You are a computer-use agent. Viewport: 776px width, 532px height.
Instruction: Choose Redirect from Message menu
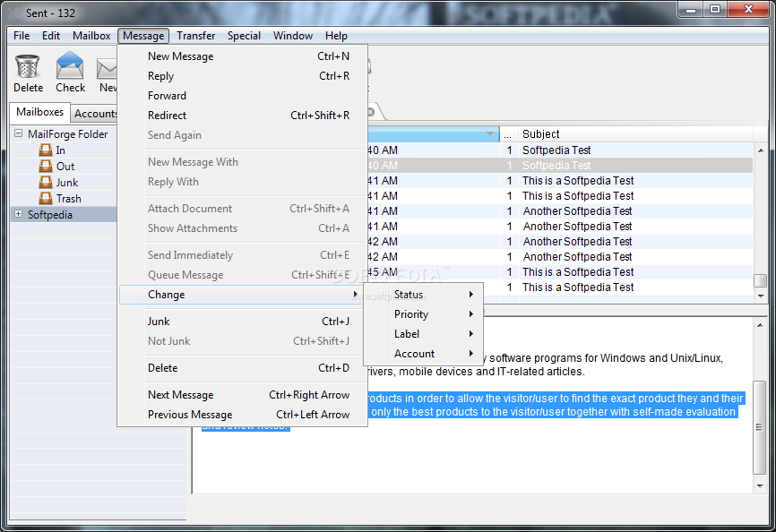tap(242, 116)
